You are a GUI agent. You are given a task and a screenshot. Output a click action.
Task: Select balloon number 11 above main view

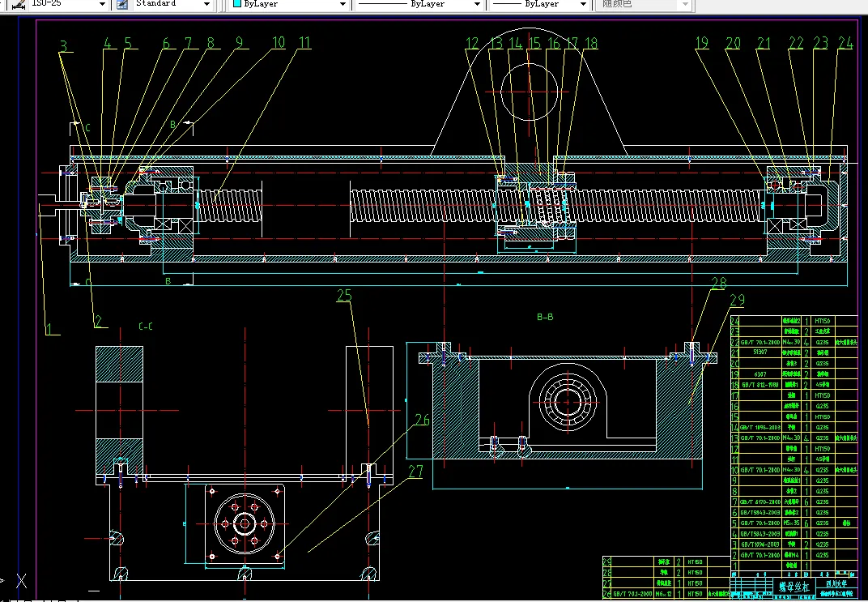click(304, 43)
